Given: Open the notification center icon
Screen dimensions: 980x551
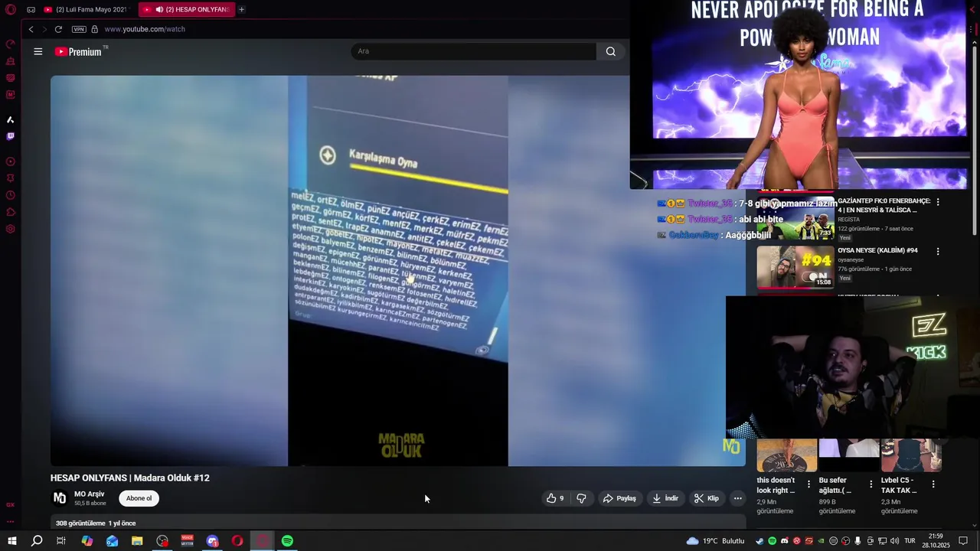Looking at the screenshot, I should [963, 541].
